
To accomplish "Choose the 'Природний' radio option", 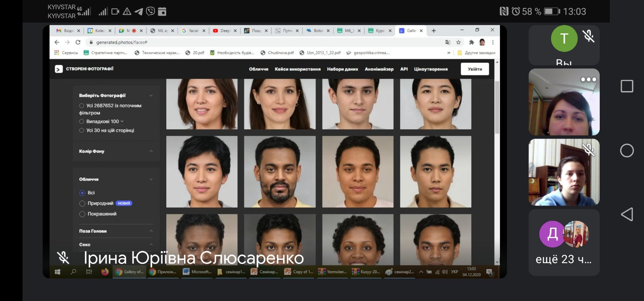I will coord(83,203).
